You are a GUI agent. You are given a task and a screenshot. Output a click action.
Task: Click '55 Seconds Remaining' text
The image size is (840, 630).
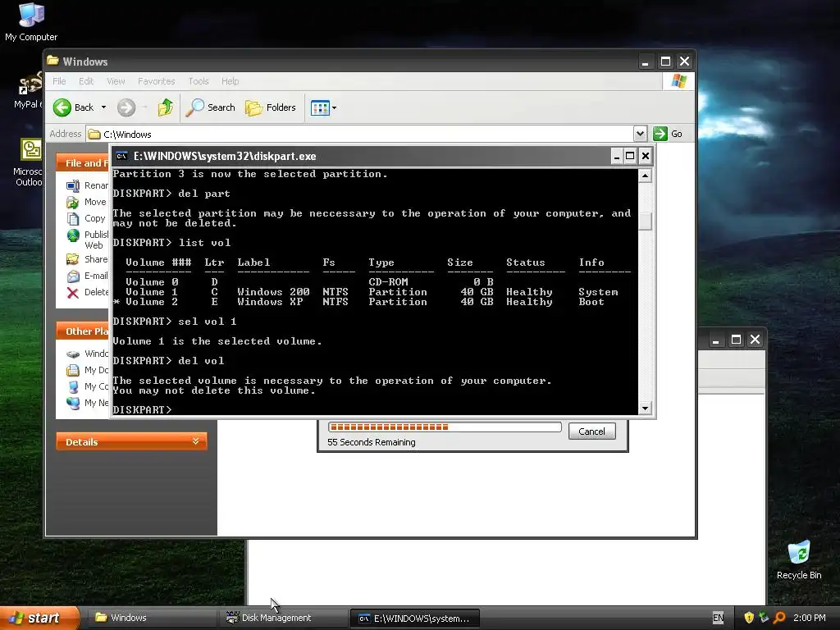[372, 442]
